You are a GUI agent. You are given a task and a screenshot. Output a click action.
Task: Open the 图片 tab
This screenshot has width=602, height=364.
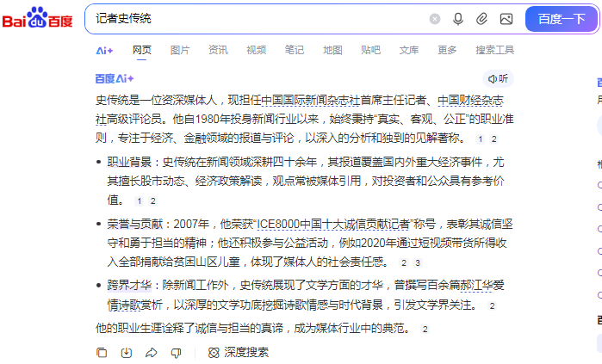(x=180, y=50)
